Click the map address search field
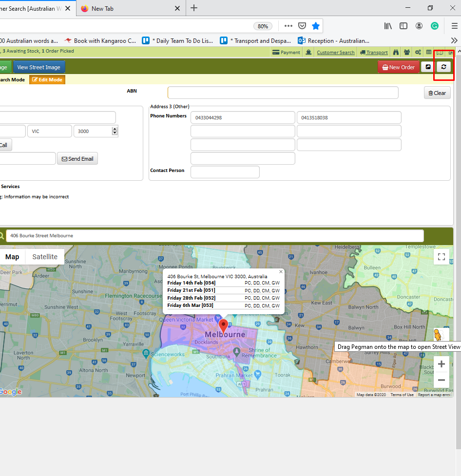461x476 pixels. point(215,236)
